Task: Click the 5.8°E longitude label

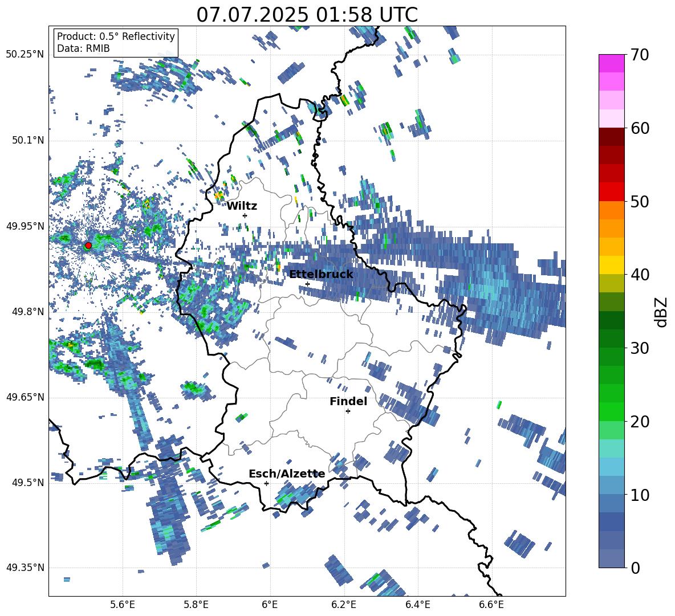Action: (196, 605)
